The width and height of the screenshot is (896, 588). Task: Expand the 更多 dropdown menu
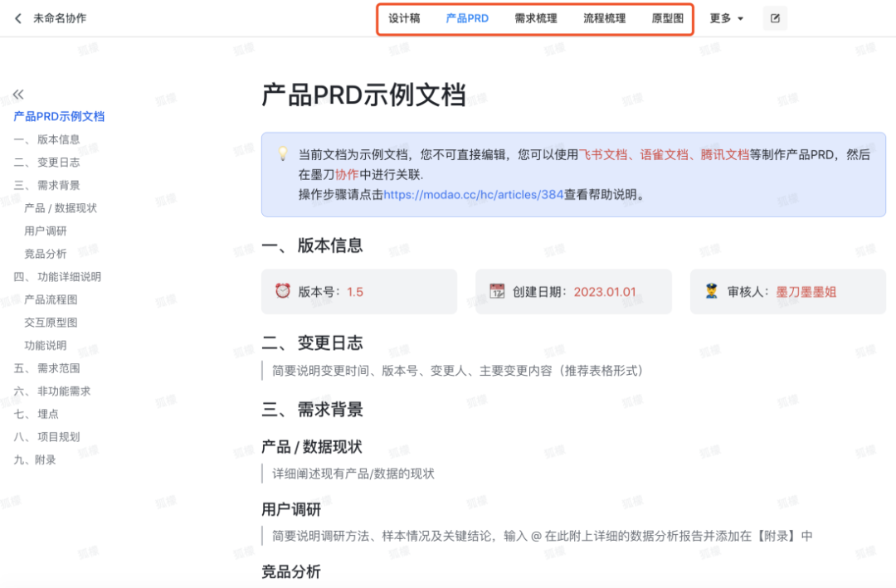(x=726, y=18)
